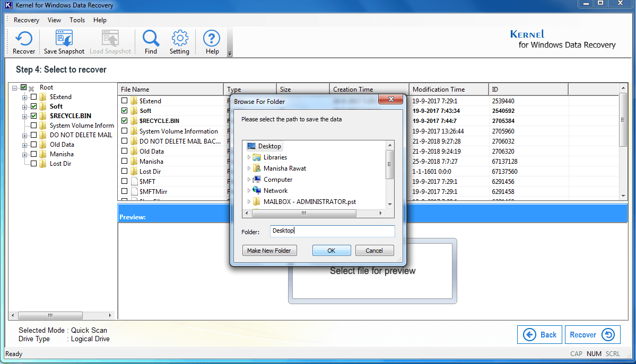This screenshot has height=364, width=636.
Task: Select the Desktop icon in folder browser
Action: pyautogui.click(x=251, y=146)
